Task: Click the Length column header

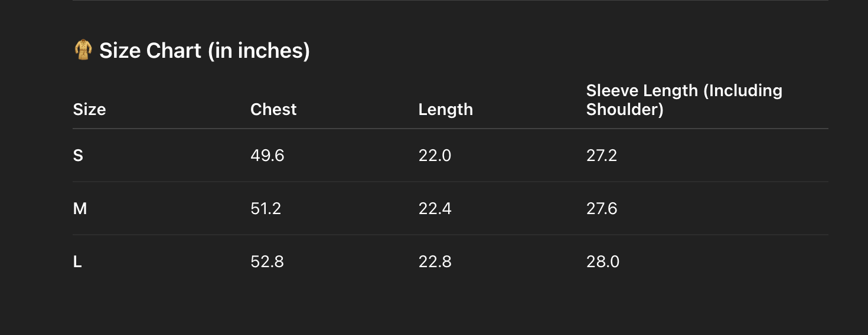Action: click(445, 110)
